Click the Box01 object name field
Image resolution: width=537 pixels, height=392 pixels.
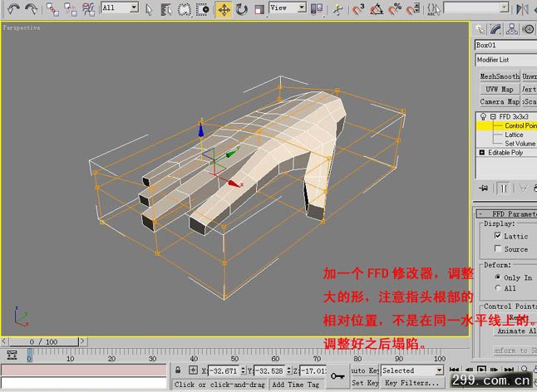(506, 45)
